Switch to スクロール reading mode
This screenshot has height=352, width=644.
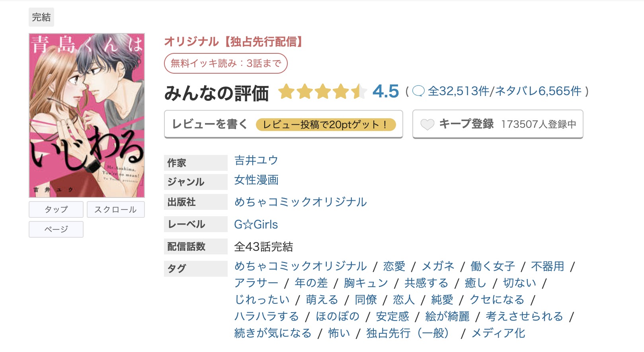click(115, 209)
